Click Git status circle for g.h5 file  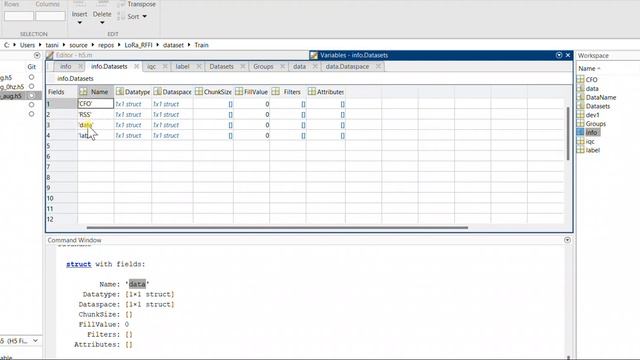click(31, 77)
